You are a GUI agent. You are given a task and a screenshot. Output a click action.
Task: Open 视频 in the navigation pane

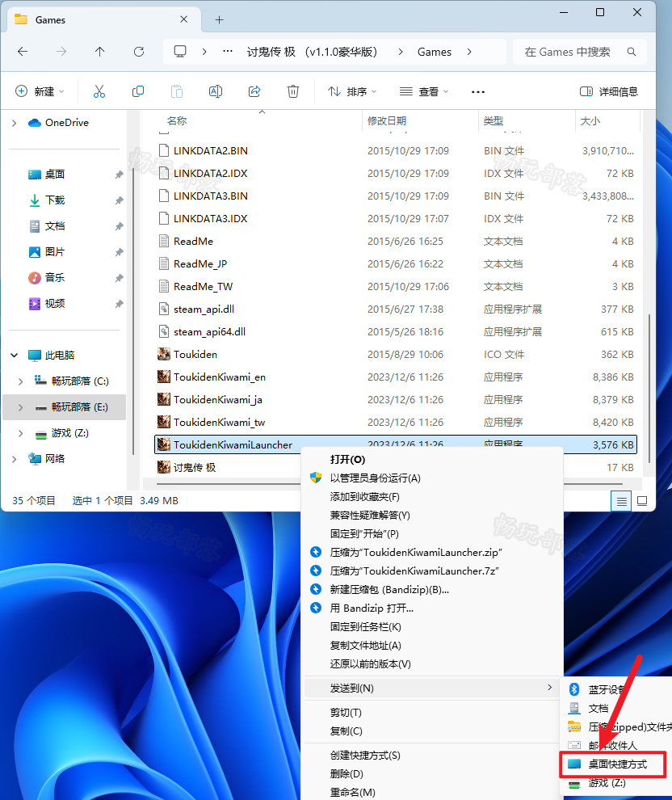[x=55, y=304]
